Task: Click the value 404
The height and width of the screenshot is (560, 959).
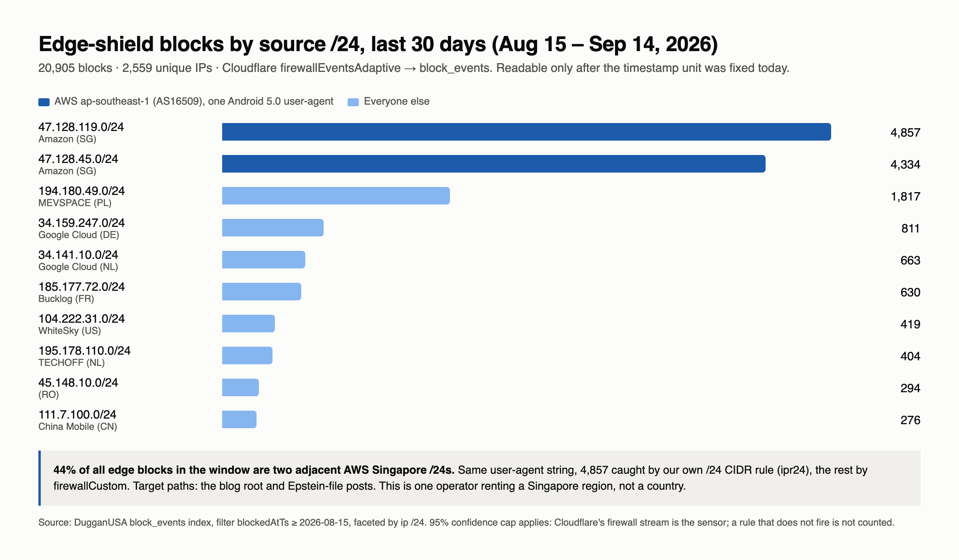Action: tap(910, 356)
